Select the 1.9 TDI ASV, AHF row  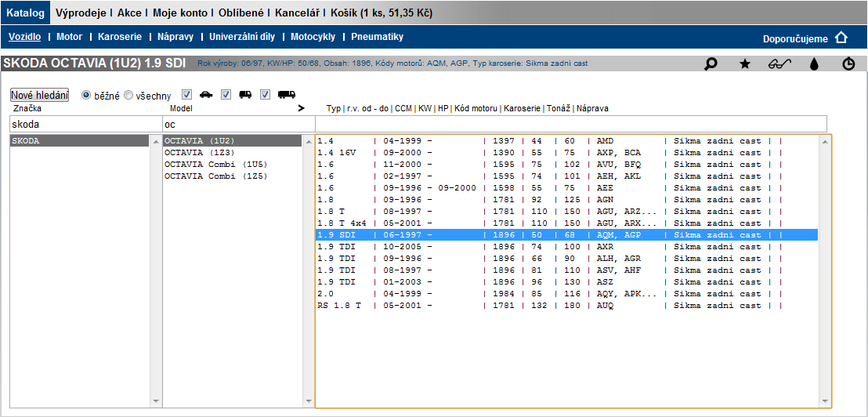[x=567, y=270]
